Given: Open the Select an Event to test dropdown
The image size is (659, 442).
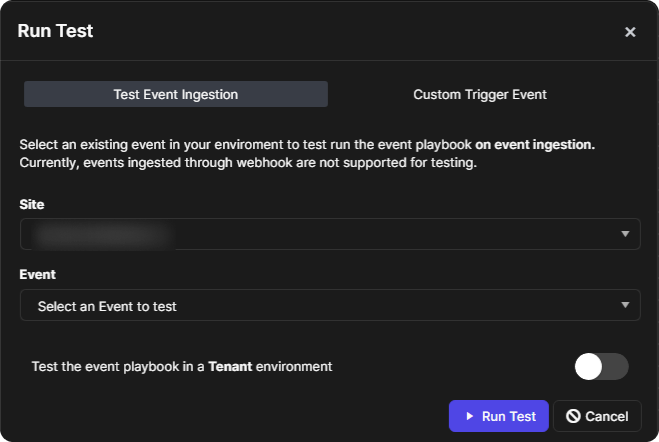Looking at the screenshot, I should click(x=330, y=305).
